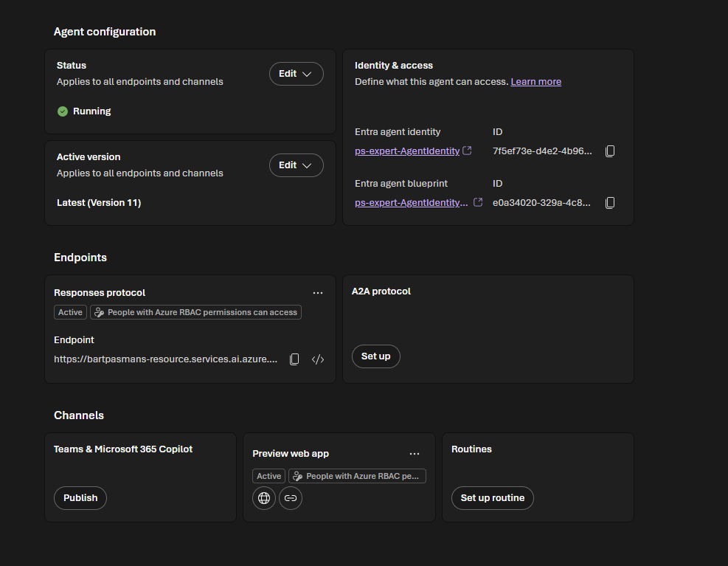Click Status card title
Screen dimensions: 728x566
(72, 66)
